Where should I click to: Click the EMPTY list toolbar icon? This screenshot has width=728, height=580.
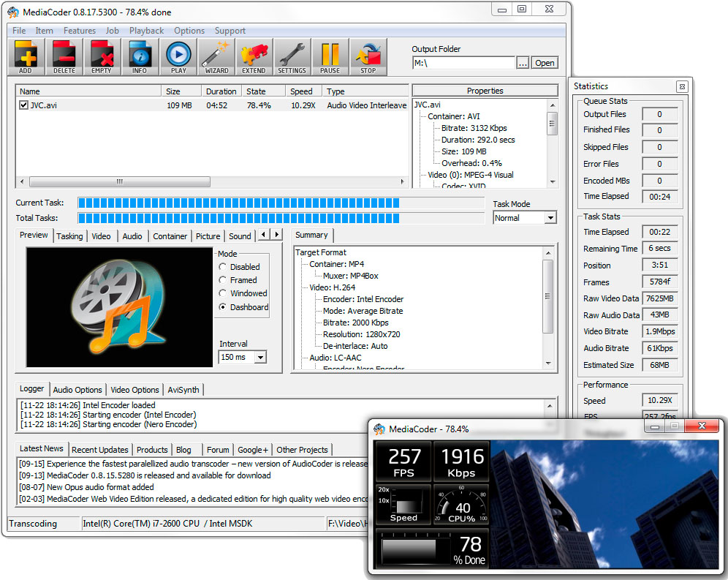coord(102,56)
